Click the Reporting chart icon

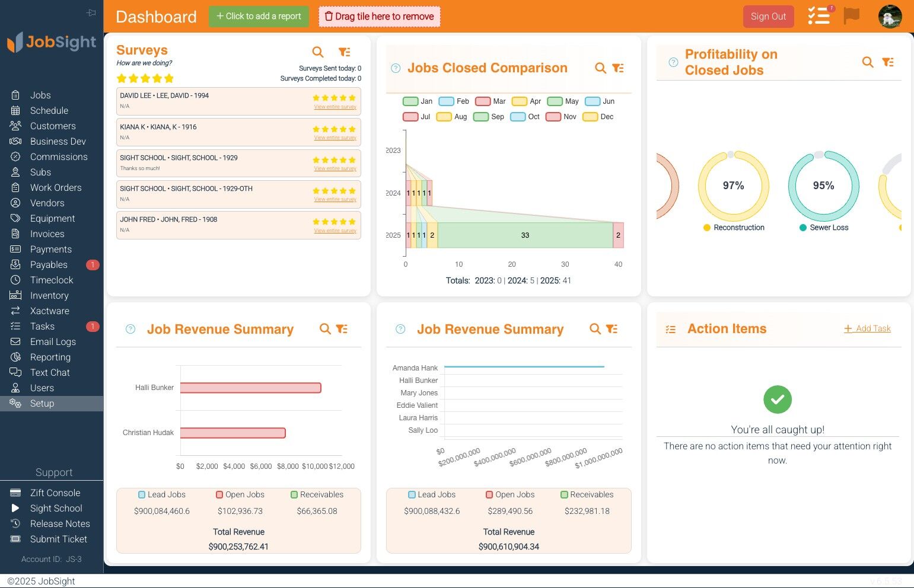(x=15, y=357)
